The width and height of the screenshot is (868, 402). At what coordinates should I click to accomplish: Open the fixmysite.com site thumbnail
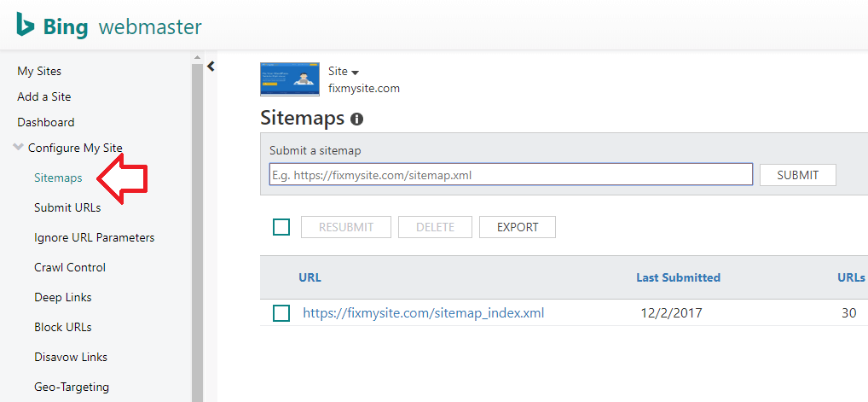[290, 79]
